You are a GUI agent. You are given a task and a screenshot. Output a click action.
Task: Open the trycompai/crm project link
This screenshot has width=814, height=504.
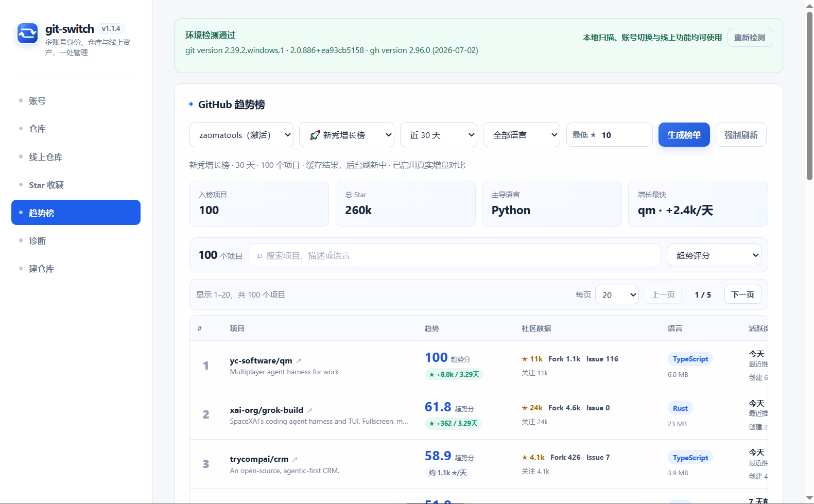[259, 459]
